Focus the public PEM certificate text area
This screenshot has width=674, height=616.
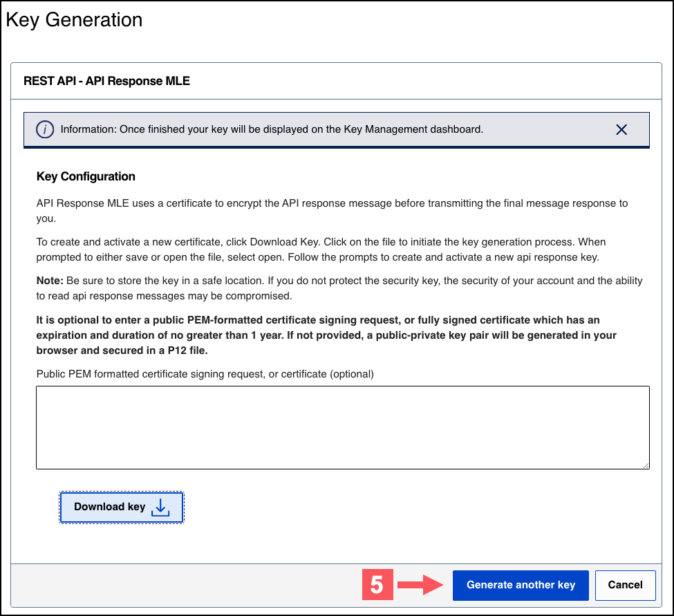click(342, 427)
